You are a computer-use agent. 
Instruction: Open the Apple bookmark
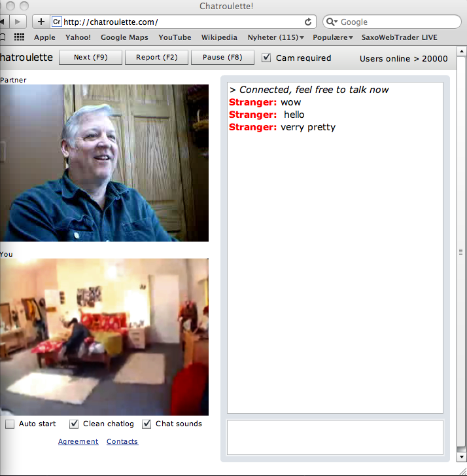(x=44, y=37)
